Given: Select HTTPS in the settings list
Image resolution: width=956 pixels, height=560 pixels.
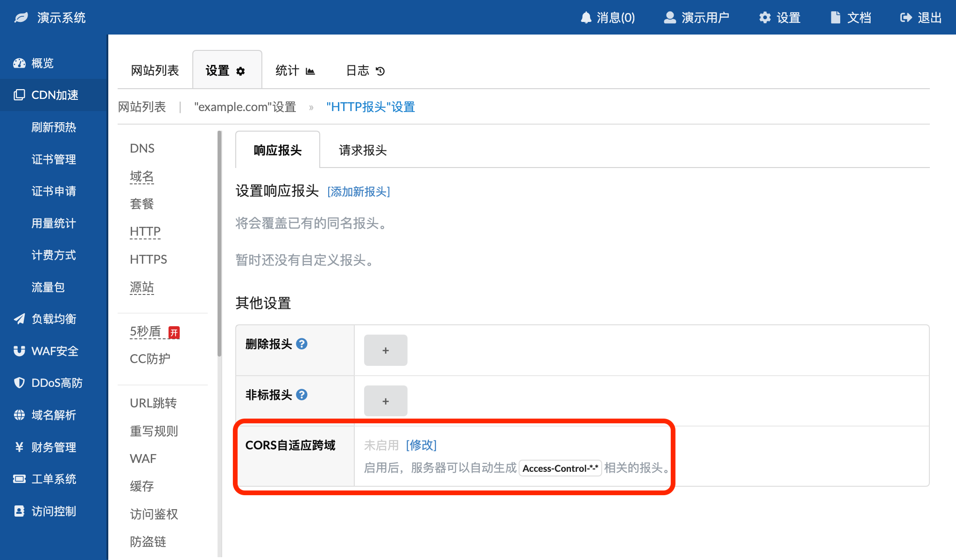Looking at the screenshot, I should coord(148,259).
